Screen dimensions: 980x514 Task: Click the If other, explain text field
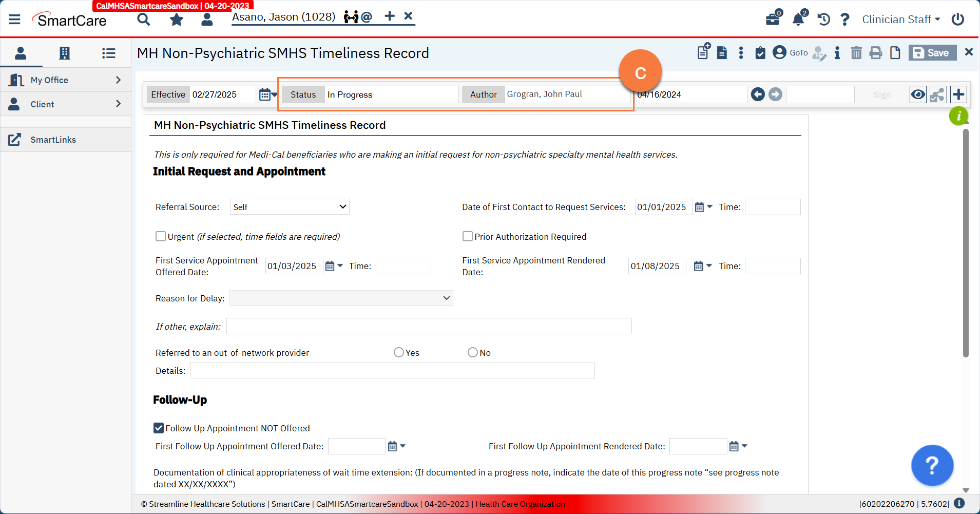tap(429, 326)
